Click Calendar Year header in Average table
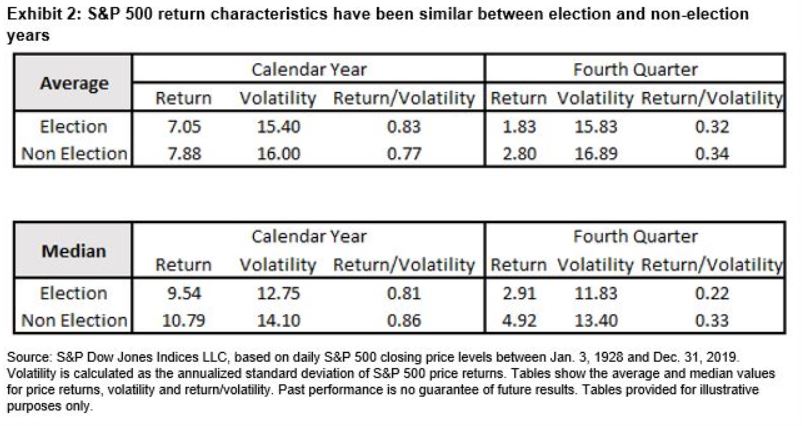 [x=308, y=70]
